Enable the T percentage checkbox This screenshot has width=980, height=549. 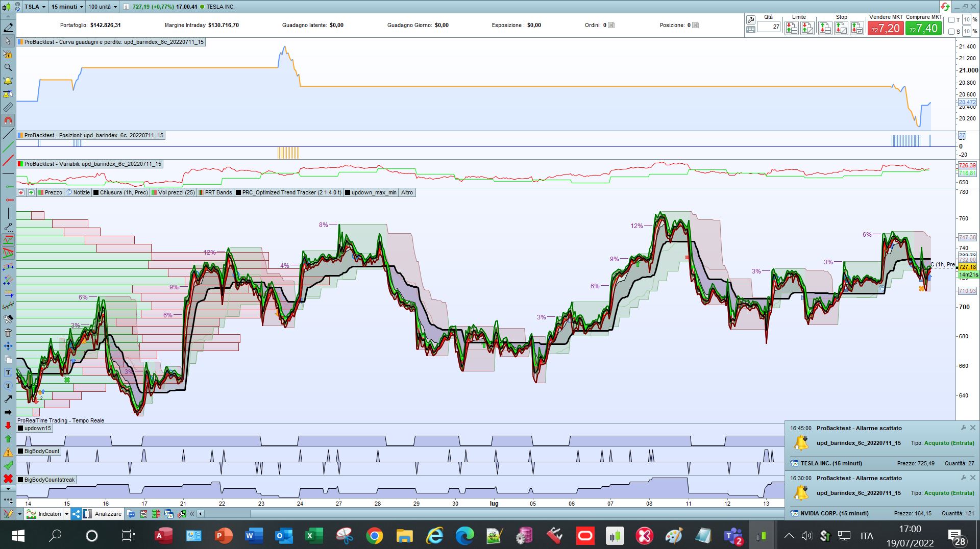tap(951, 20)
